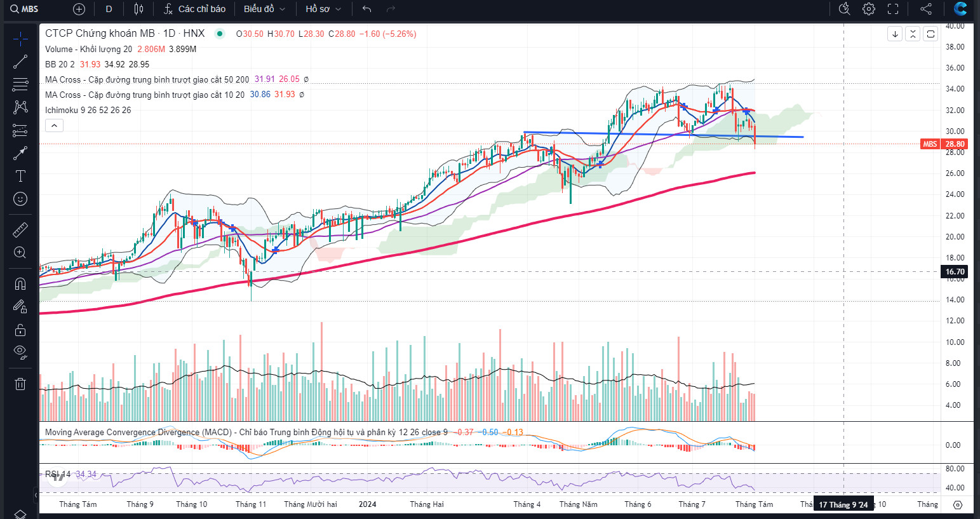Toggle lock all drawing tools

point(20,330)
